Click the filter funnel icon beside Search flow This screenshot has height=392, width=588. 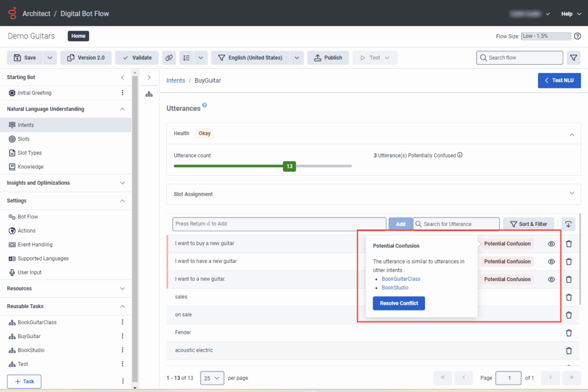coord(573,58)
